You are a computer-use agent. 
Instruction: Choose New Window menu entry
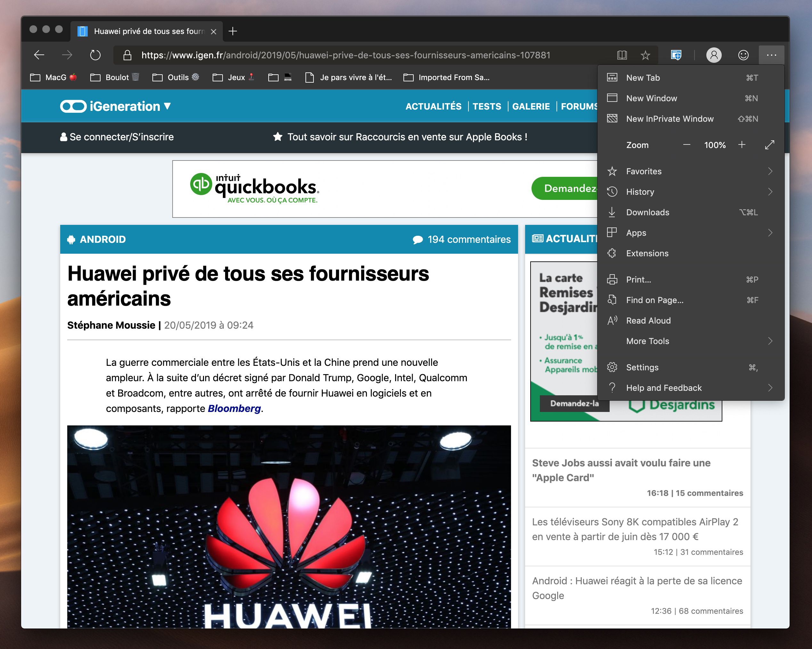[x=691, y=98]
